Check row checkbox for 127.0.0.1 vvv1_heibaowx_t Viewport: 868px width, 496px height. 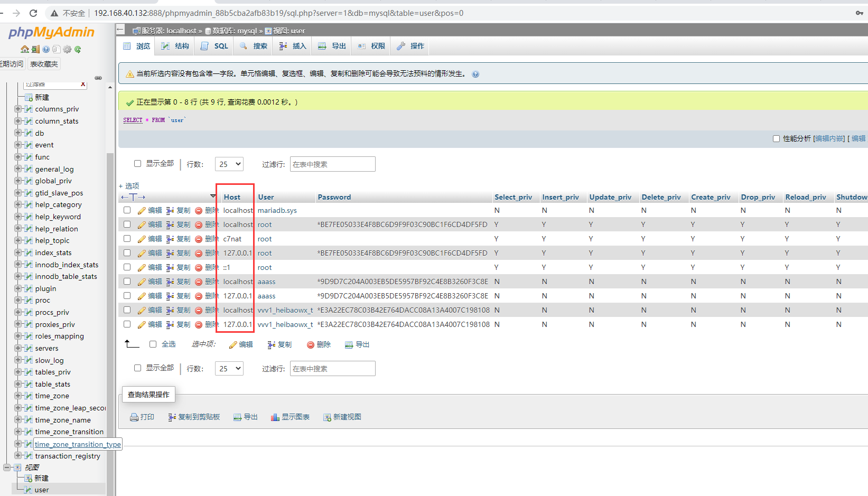[127, 324]
